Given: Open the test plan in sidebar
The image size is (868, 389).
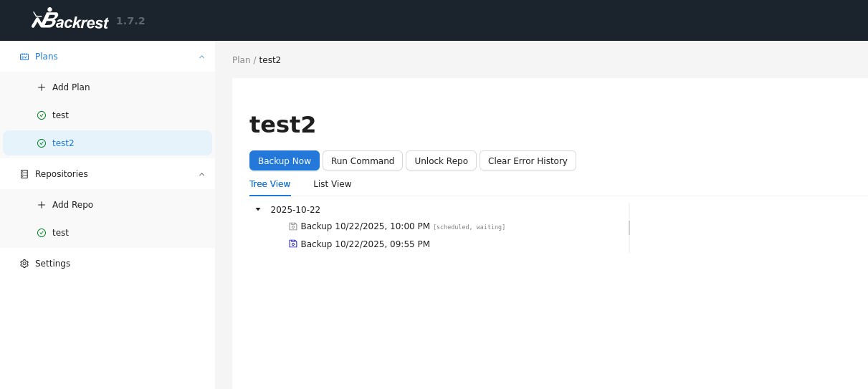Looking at the screenshot, I should click(x=60, y=115).
